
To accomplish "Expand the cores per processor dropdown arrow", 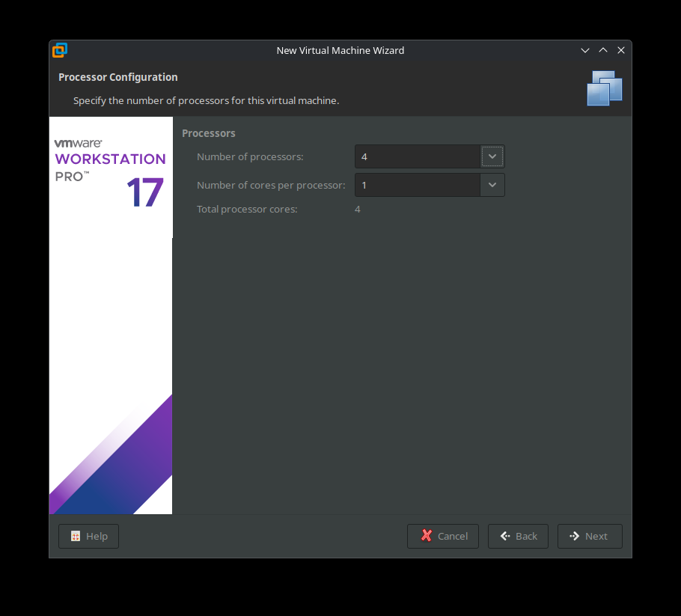I will pos(492,185).
